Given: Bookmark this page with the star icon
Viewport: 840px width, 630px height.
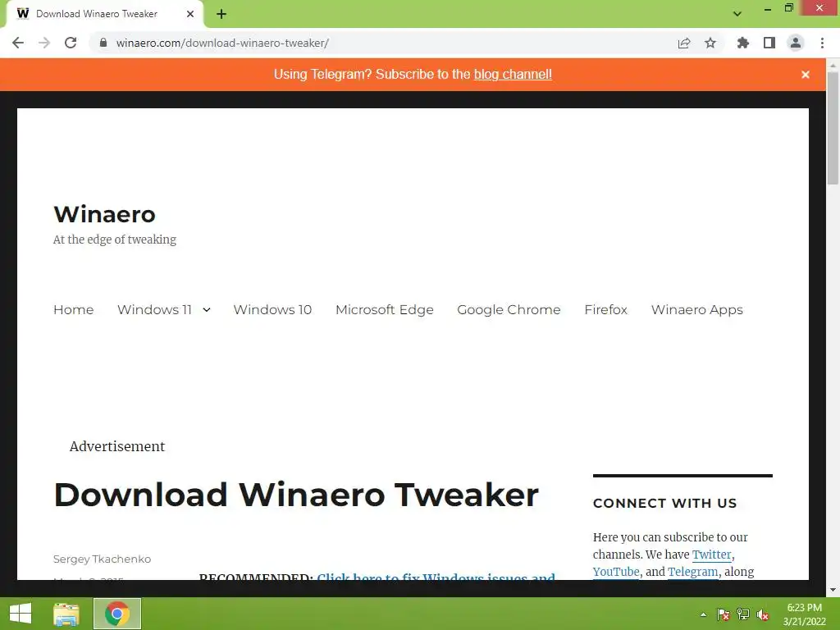Looking at the screenshot, I should tap(710, 43).
